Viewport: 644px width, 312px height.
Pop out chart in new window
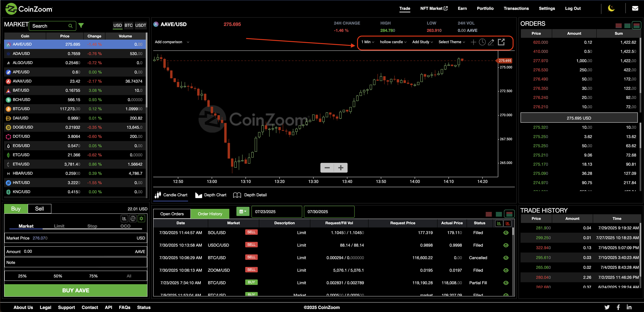point(501,42)
